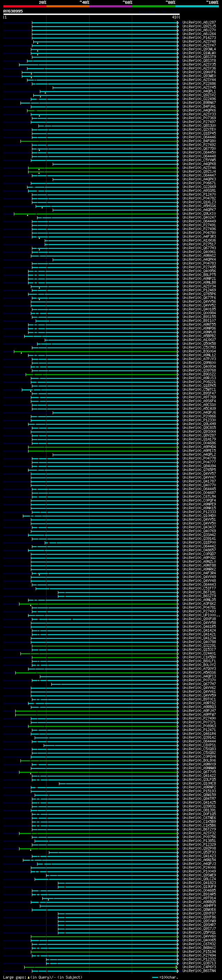This screenshot has width=222, height=980.
Task: Open hit UniRef100_Q9ZP08
Action: [x=199, y=848]
